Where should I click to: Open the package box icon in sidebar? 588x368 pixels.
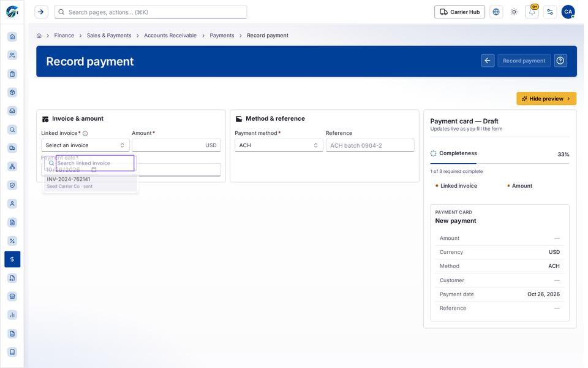[x=12, y=93]
